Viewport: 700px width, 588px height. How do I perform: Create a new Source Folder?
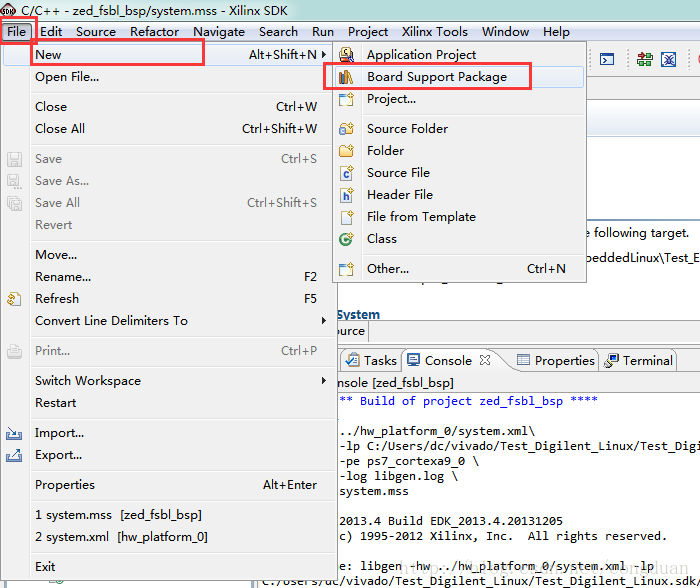pos(459,129)
